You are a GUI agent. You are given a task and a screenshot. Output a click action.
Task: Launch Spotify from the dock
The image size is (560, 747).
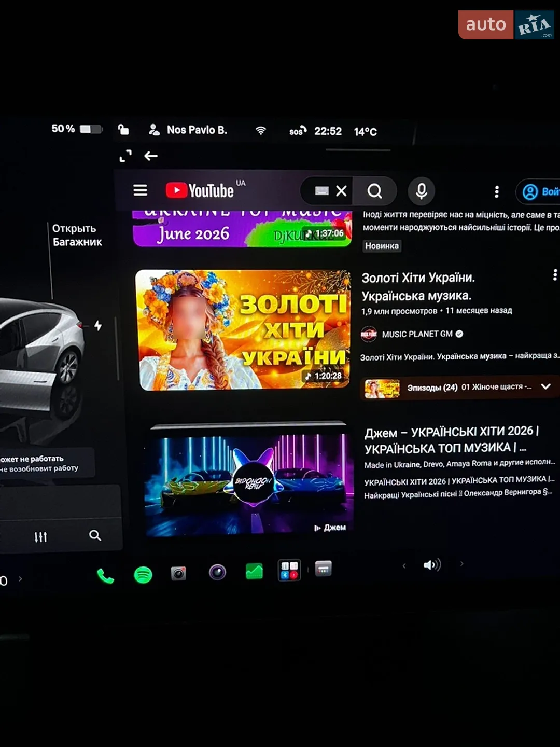tap(143, 575)
